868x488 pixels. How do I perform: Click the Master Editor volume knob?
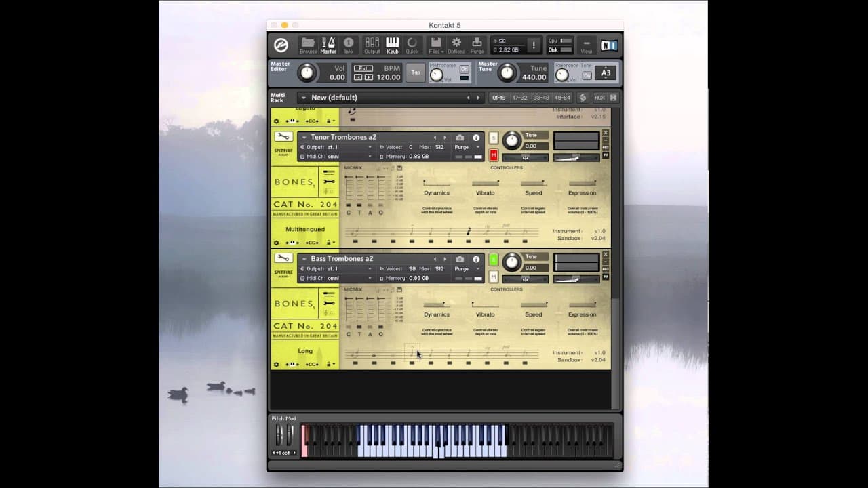(x=308, y=73)
